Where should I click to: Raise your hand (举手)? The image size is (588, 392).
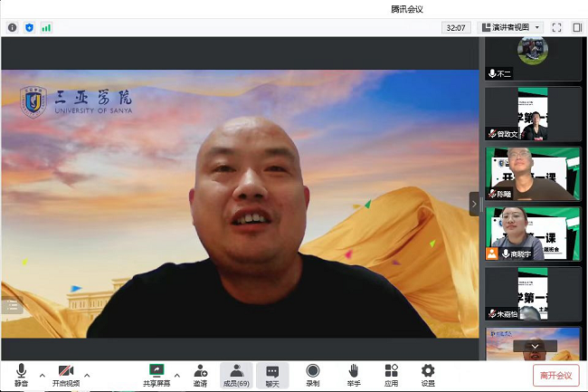coord(354,375)
